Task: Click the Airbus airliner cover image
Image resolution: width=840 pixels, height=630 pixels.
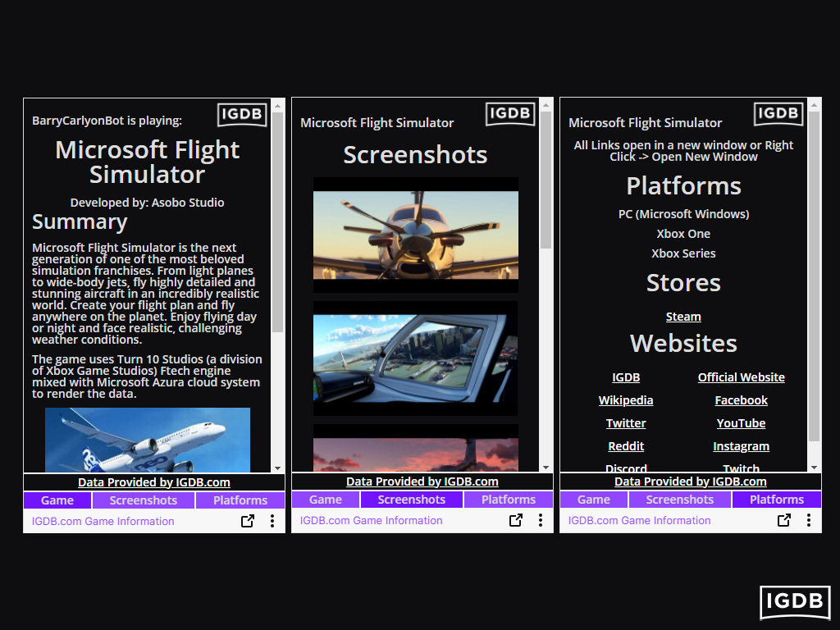Action: [x=148, y=440]
